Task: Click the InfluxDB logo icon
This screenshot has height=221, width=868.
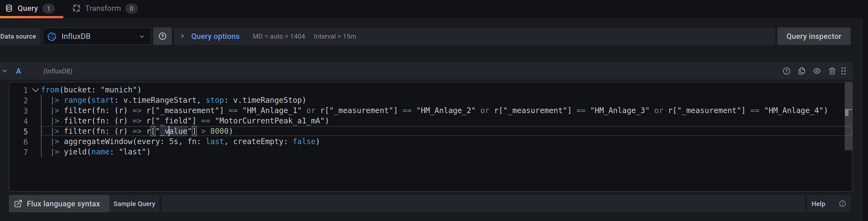Action: coord(52,36)
